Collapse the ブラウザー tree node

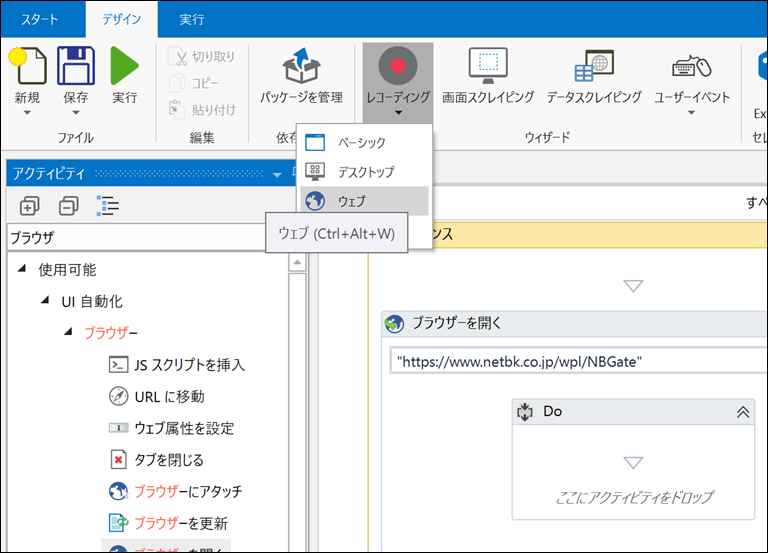[x=69, y=332]
